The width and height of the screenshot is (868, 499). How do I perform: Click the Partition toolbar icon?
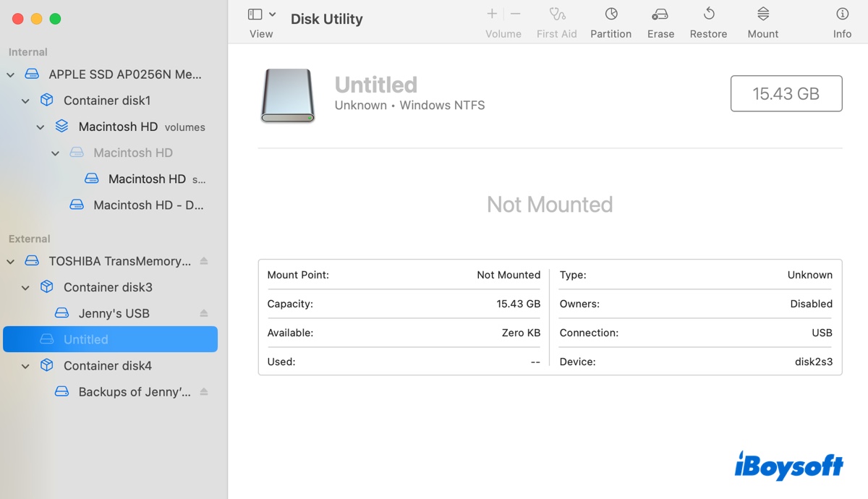pos(610,14)
